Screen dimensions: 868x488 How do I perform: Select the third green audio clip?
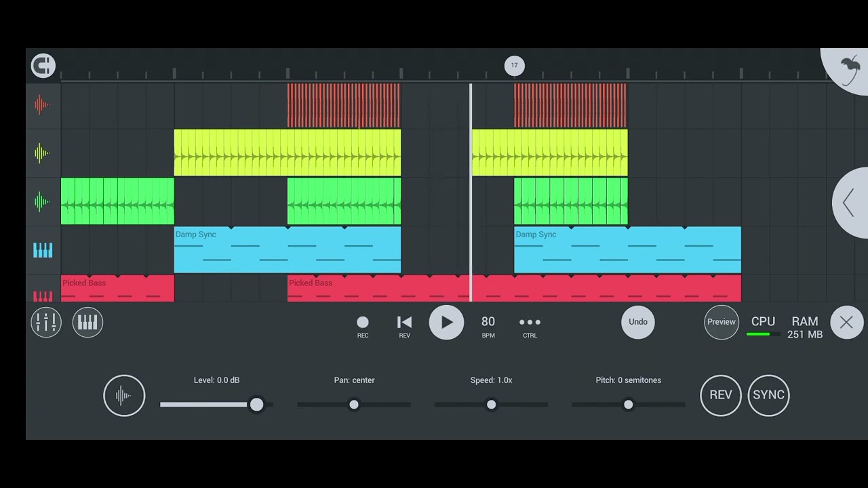point(570,201)
